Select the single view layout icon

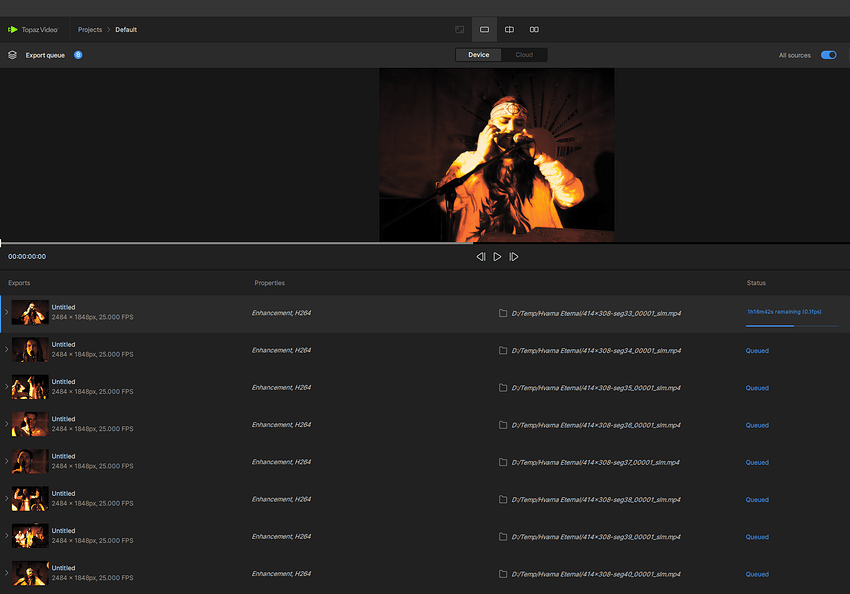click(x=484, y=30)
